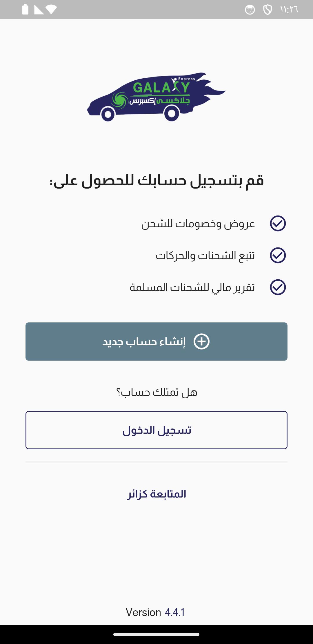The height and width of the screenshot is (644, 313).
Task: Tap the clock in the status bar
Action: coord(289,10)
